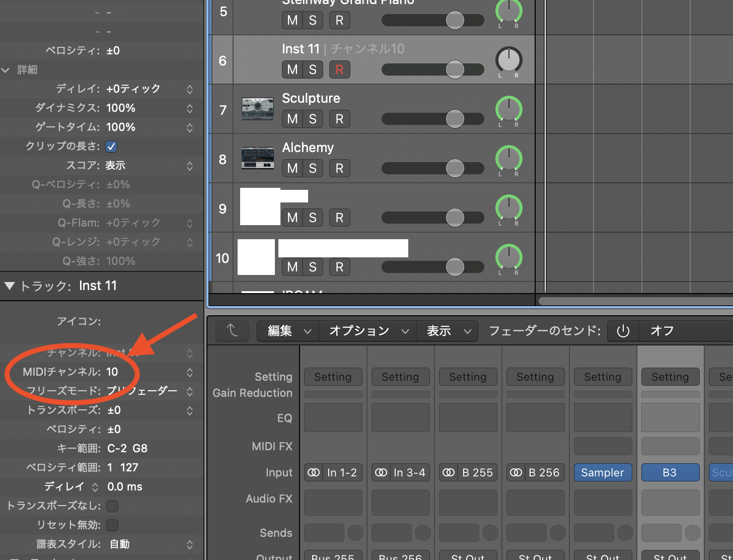
Task: Click the volume slider on the Inst 11 track
Action: [x=433, y=69]
